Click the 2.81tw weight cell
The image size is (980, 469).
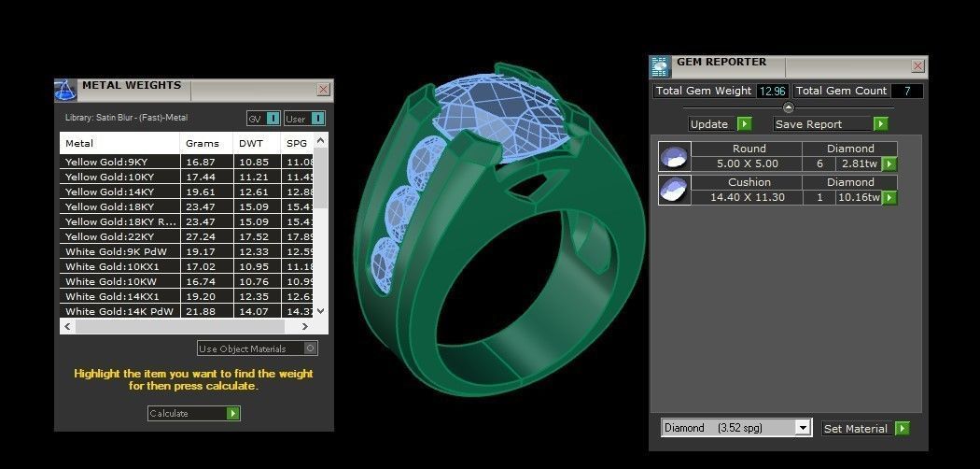[860, 163]
